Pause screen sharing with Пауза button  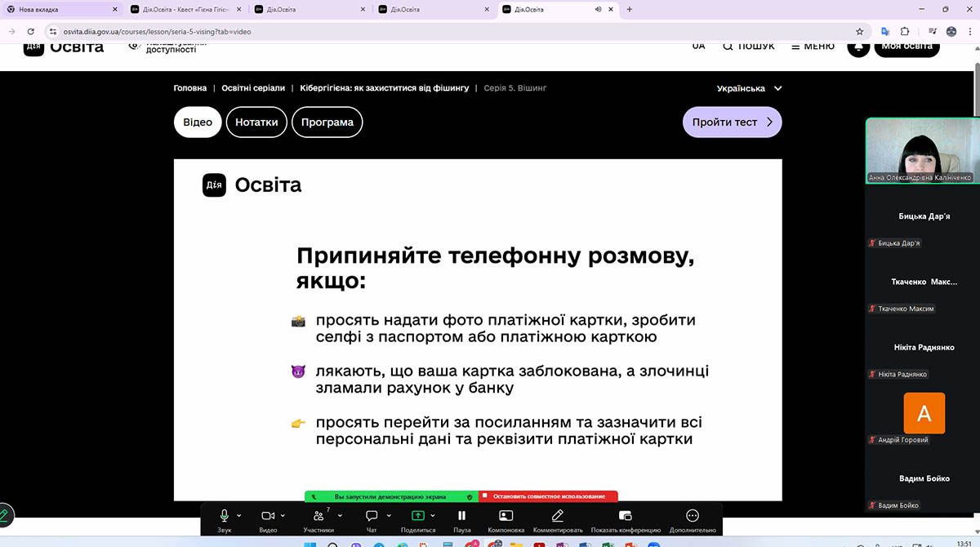[461, 516]
